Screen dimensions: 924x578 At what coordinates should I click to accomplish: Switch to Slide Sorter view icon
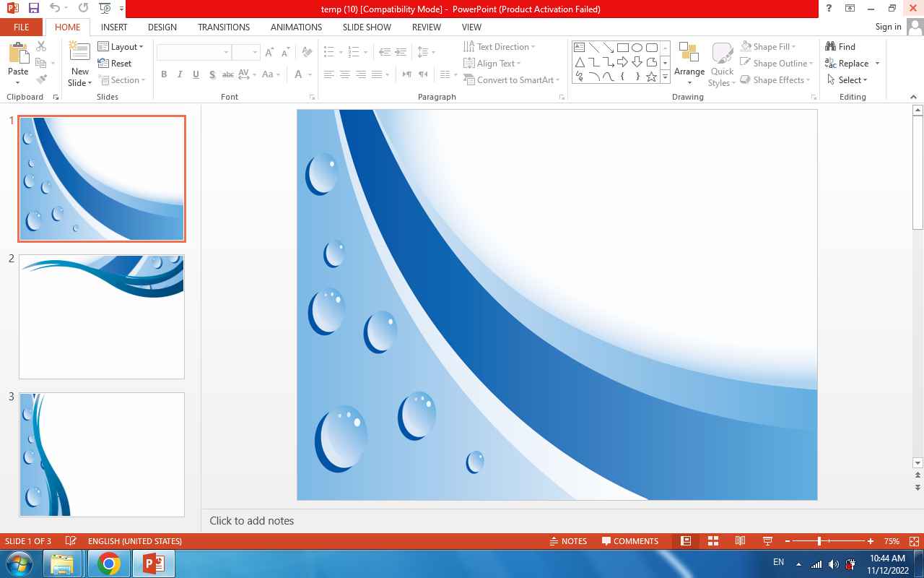(713, 541)
